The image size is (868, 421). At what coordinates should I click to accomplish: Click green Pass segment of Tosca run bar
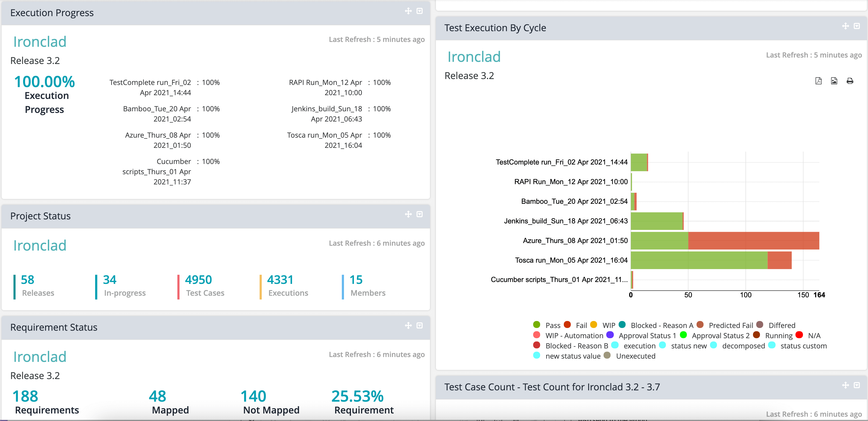[699, 260]
